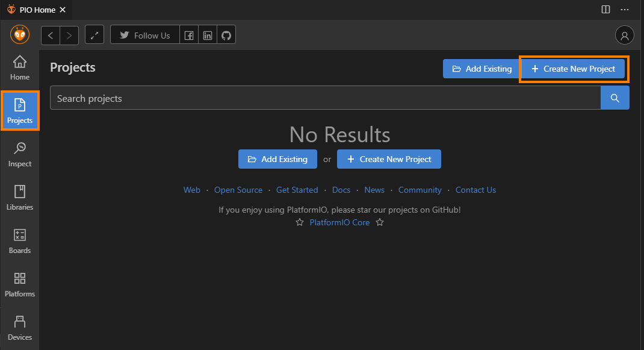This screenshot has height=350, width=644.
Task: Click the top Add Existing button
Action: [x=481, y=69]
